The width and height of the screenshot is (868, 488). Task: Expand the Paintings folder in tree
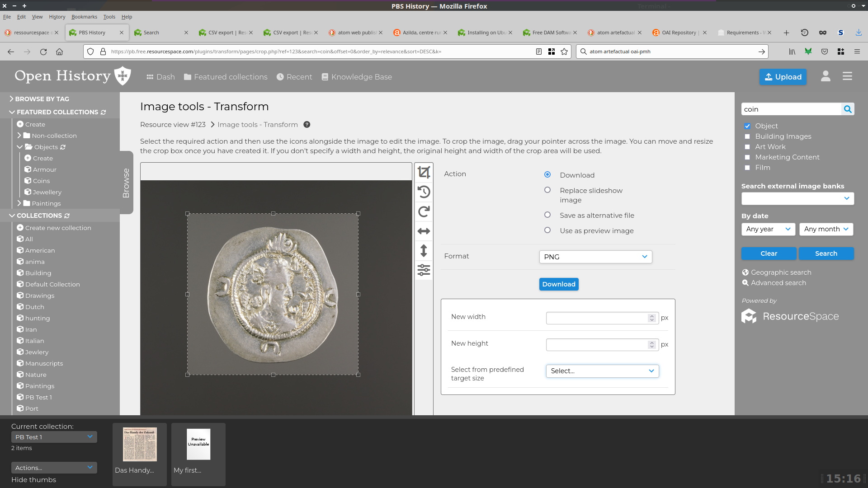[x=19, y=203]
